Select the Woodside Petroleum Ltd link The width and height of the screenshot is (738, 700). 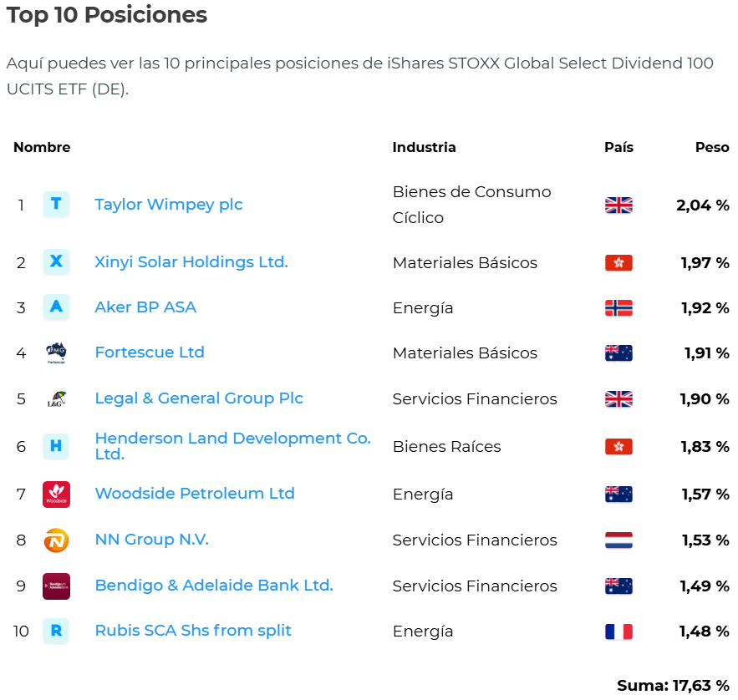(x=195, y=494)
